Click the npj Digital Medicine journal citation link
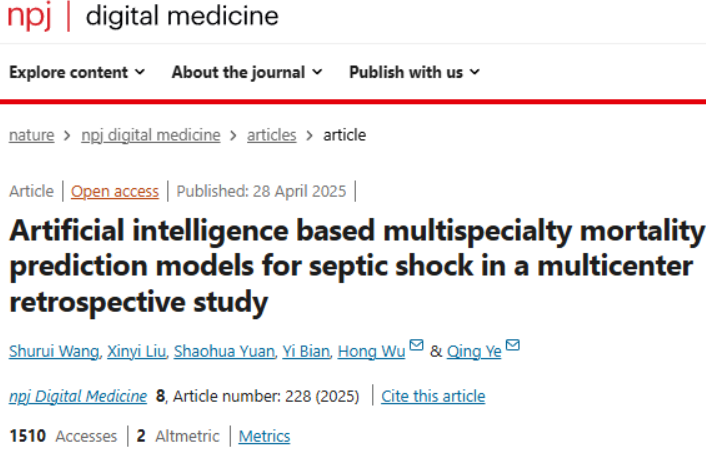Image resolution: width=706 pixels, height=458 pixels. pos(78,396)
